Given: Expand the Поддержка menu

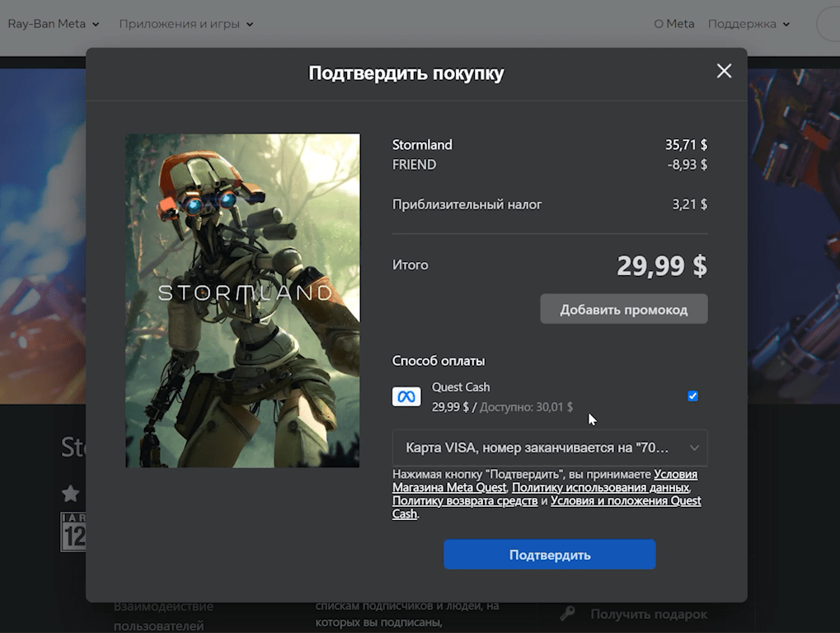Looking at the screenshot, I should (748, 24).
